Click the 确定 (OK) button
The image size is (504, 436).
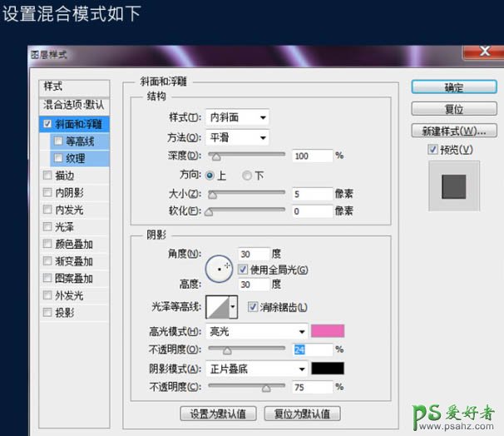tap(453, 87)
